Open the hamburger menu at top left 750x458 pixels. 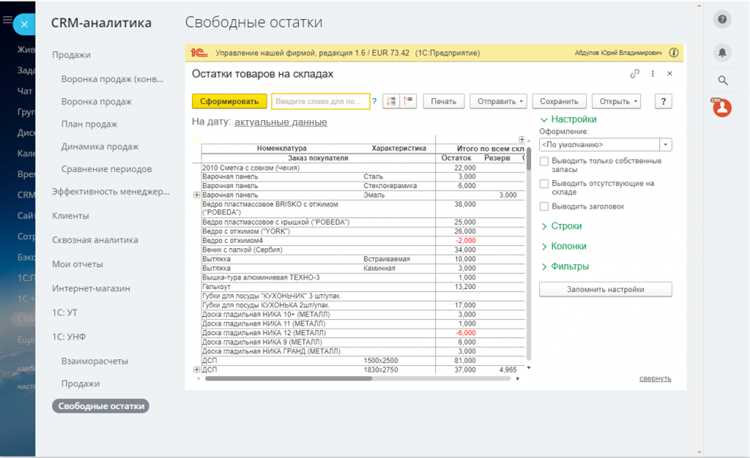(x=7, y=20)
